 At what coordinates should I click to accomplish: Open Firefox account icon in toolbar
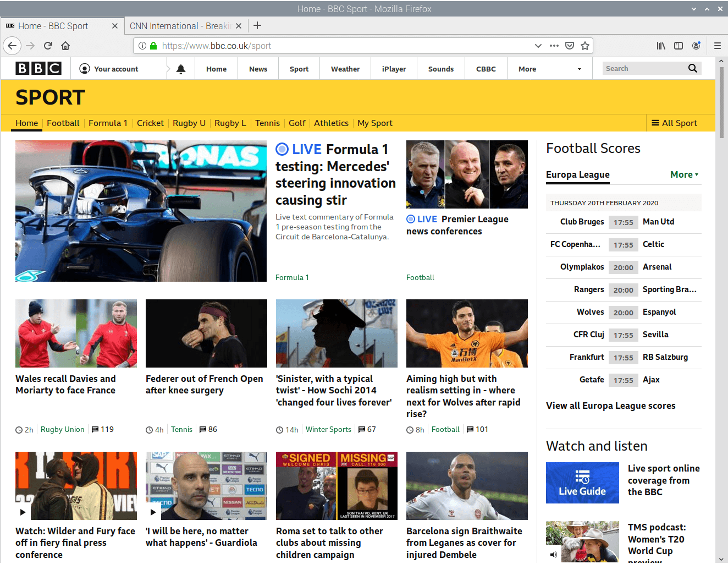[696, 46]
